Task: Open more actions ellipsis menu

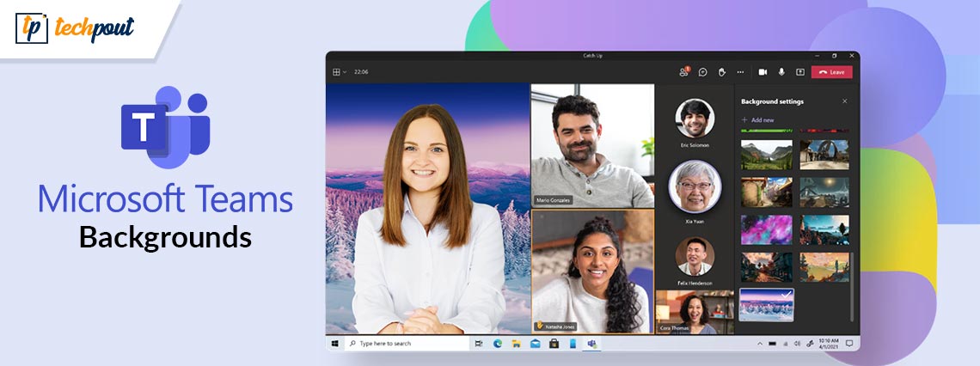Action: 741,72
